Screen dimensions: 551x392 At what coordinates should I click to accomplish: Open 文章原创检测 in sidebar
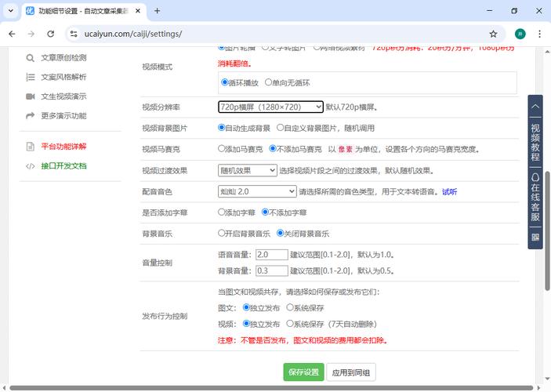63,57
